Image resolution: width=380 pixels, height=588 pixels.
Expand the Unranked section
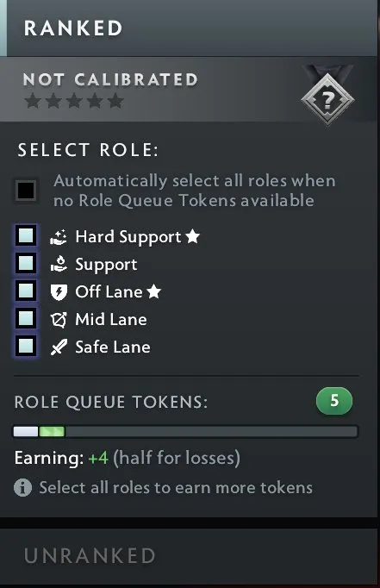click(x=189, y=556)
